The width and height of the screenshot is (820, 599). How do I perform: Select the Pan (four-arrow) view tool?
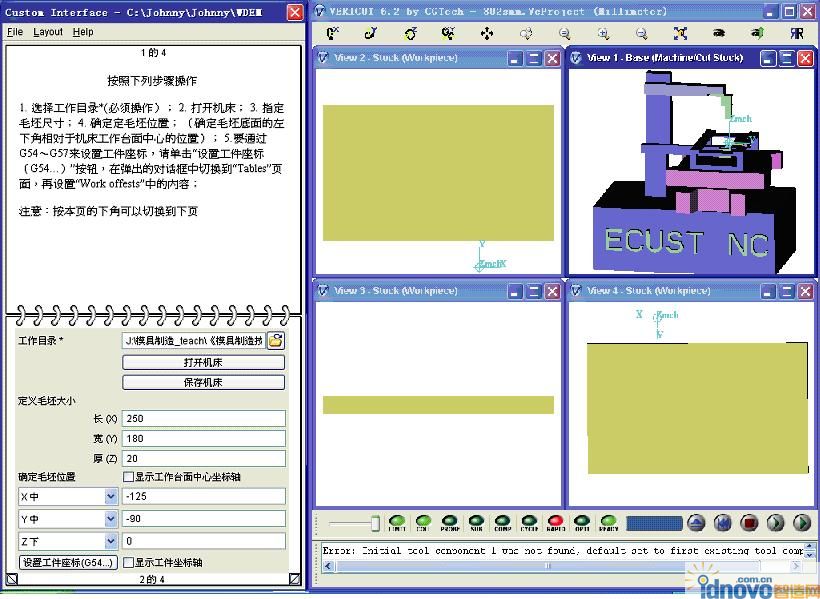[487, 34]
